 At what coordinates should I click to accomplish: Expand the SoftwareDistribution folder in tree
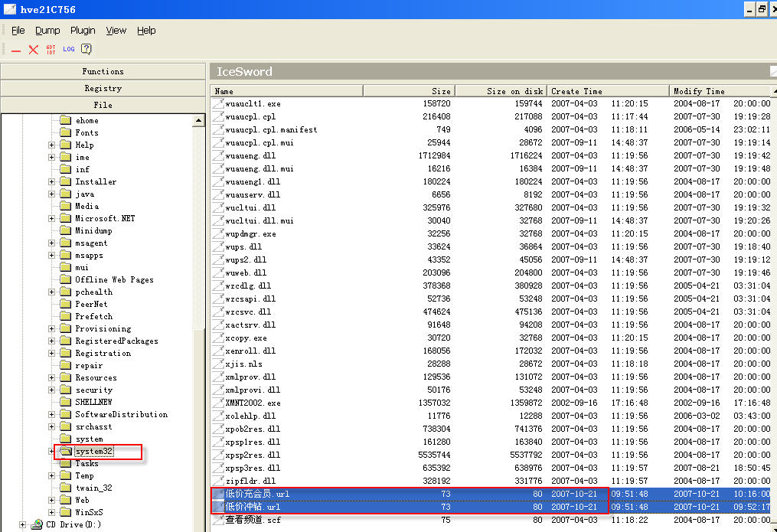(x=52, y=415)
